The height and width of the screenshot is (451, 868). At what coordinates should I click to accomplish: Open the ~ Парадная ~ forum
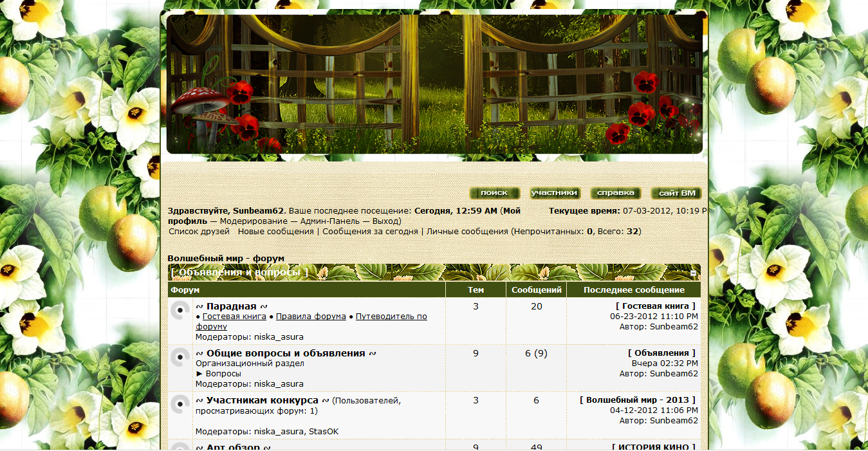click(232, 306)
